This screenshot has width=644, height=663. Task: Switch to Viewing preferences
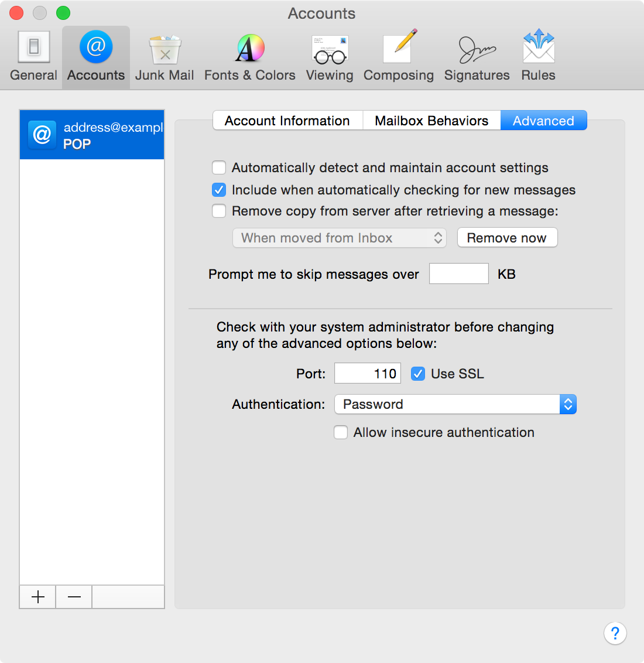[x=330, y=56]
